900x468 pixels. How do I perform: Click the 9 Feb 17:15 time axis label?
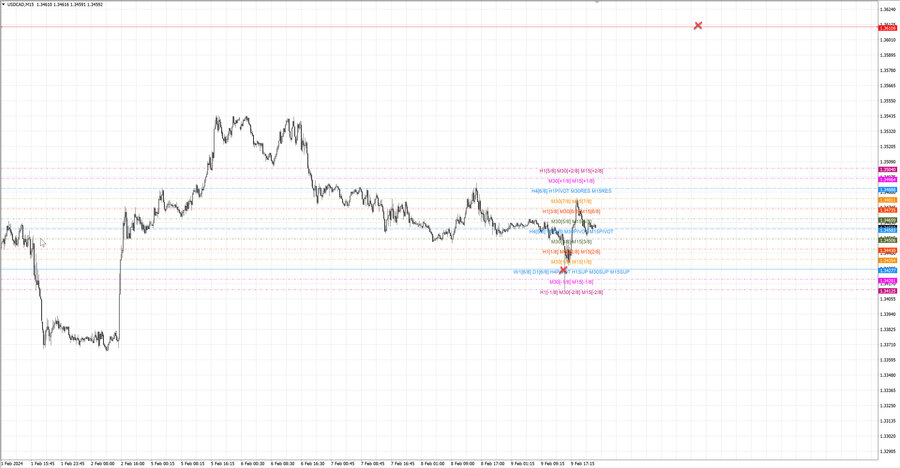(582, 463)
